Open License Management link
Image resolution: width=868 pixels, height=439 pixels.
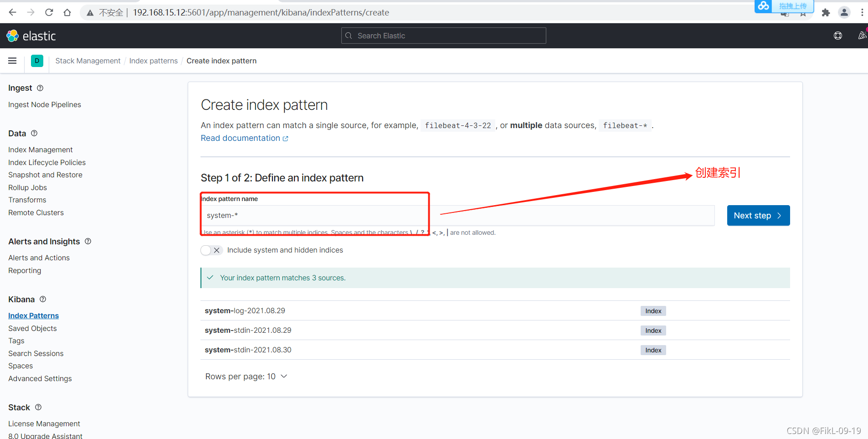coord(44,424)
